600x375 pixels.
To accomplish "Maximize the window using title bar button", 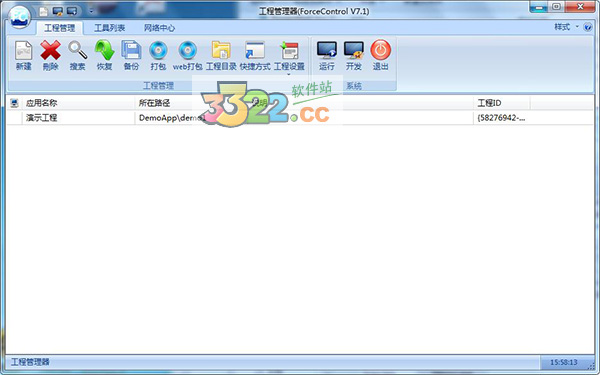I will tap(556, 7).
